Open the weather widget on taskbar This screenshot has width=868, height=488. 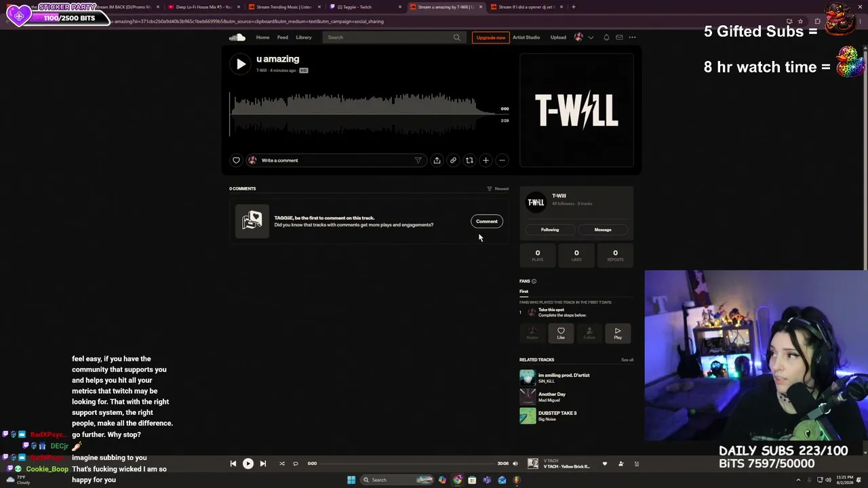[18, 480]
